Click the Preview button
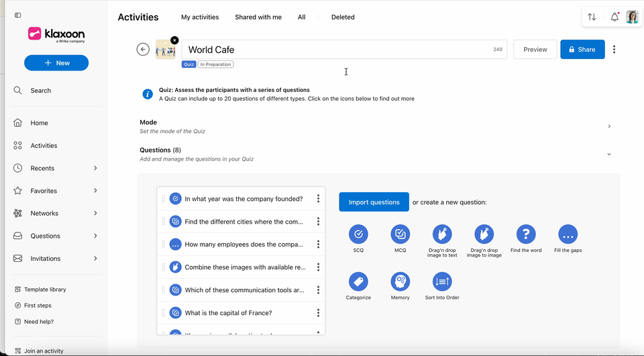This screenshot has width=644, height=356. 535,49
